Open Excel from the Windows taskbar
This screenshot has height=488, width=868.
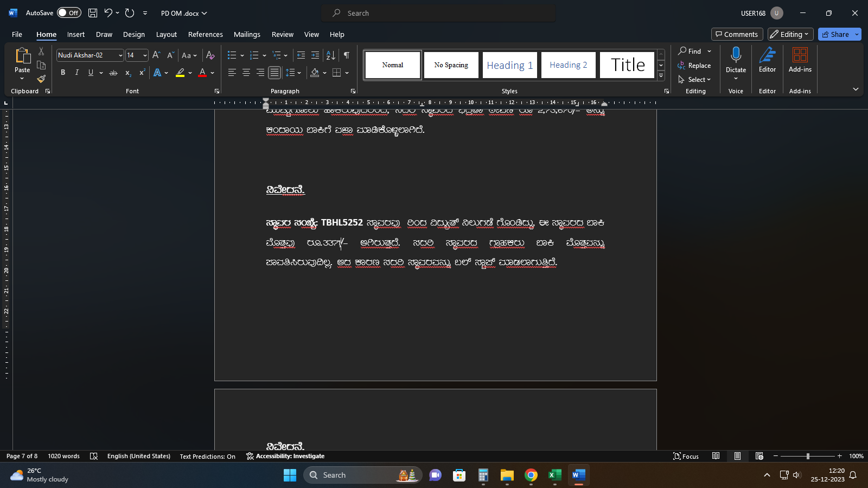(x=555, y=475)
